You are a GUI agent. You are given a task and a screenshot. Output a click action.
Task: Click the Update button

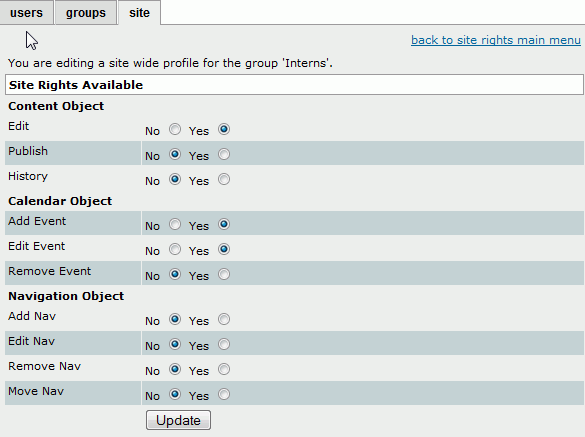click(x=178, y=420)
